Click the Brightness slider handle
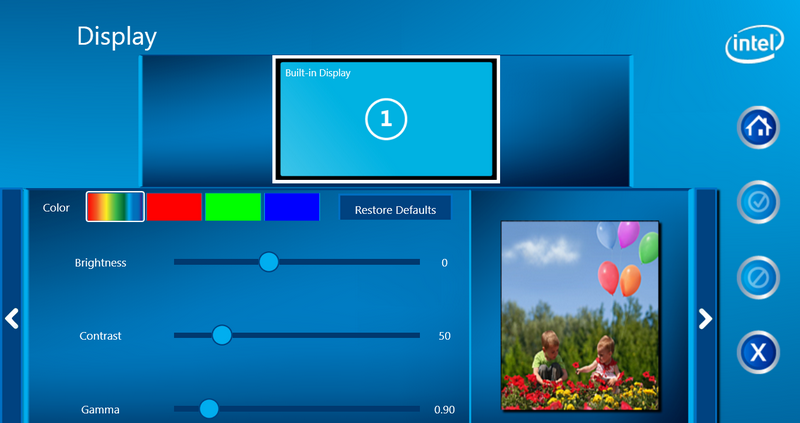800x423 pixels. click(268, 262)
